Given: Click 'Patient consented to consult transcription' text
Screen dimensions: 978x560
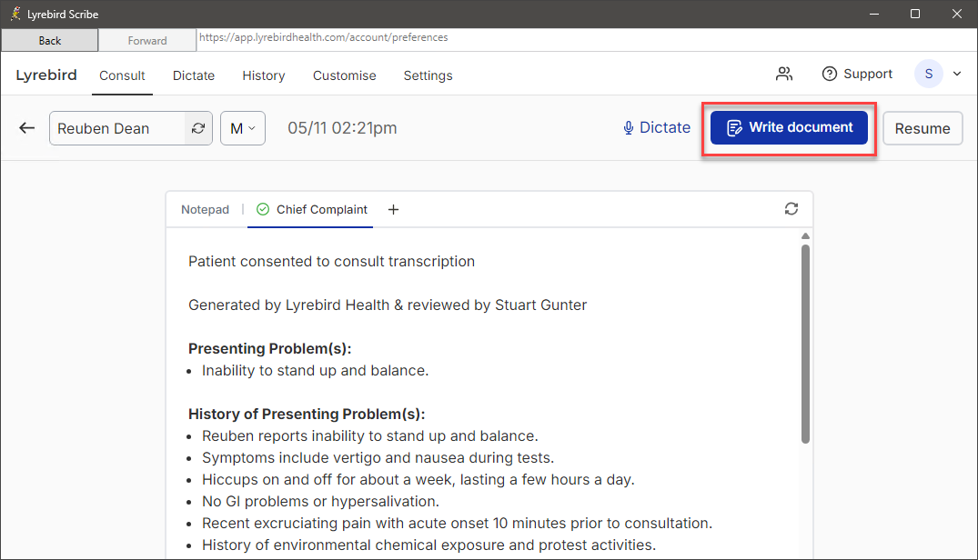Looking at the screenshot, I should click(x=331, y=261).
